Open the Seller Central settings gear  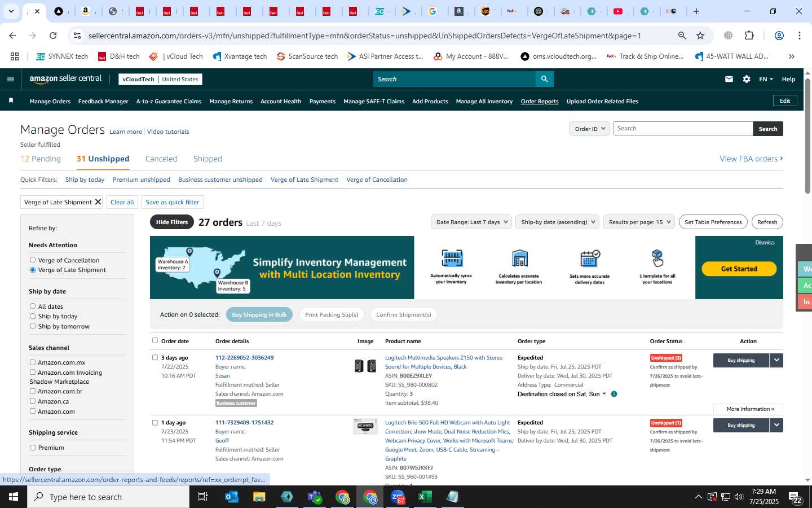click(747, 79)
